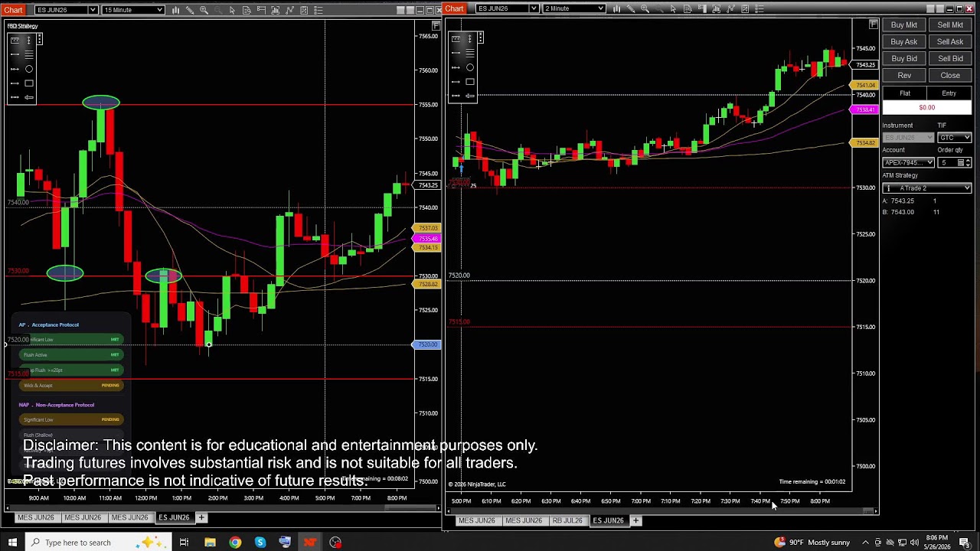
Task: Open bar style icon in right chart toolbar
Action: (616, 8)
